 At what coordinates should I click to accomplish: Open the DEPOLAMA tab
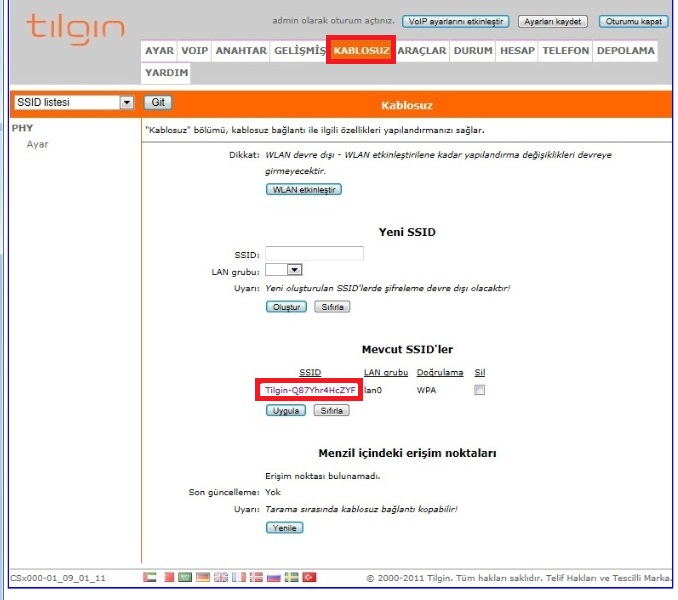626,51
